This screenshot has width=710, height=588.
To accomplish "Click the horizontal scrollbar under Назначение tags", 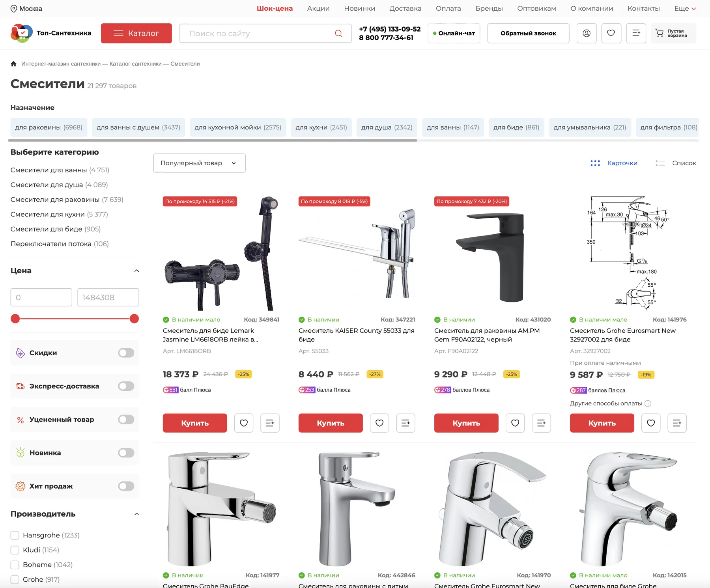I will (213, 140).
